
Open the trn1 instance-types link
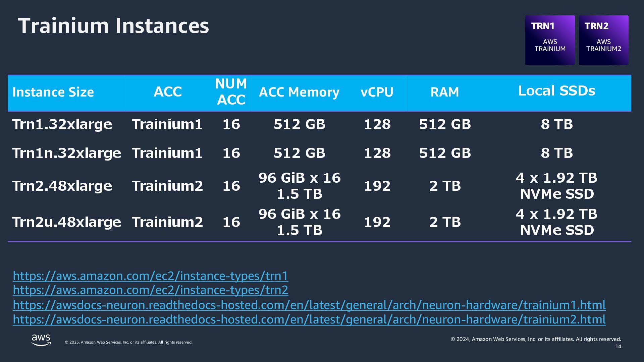click(150, 276)
